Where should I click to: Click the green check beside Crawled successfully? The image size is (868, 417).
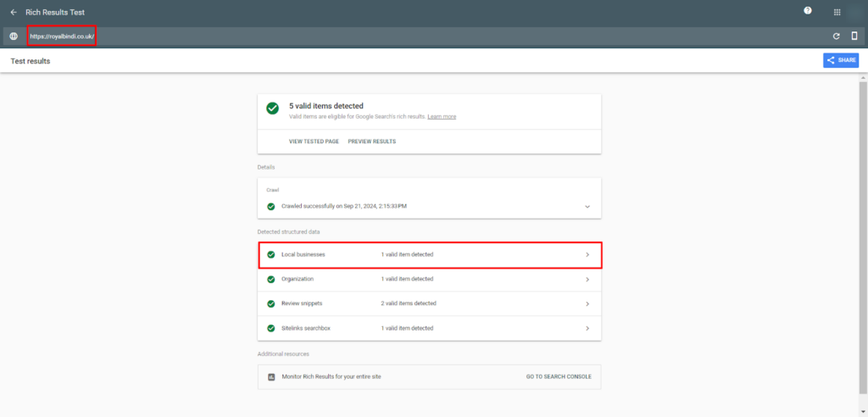270,206
